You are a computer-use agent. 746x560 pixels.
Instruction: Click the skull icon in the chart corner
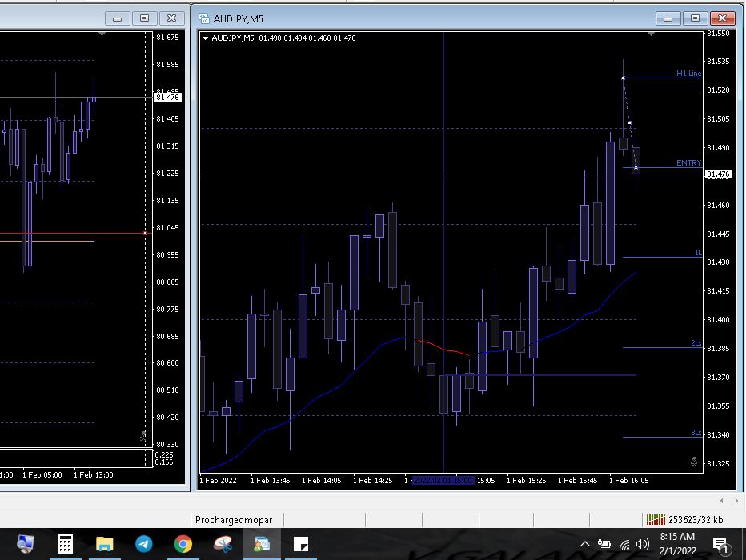coord(693,462)
